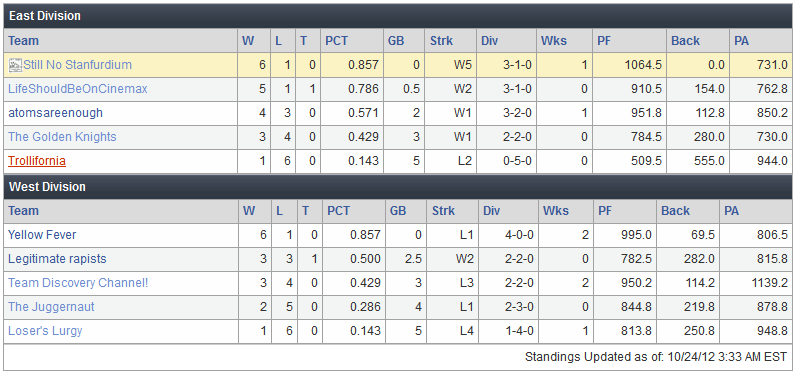Click East Division W column header
Screen dimensions: 796x374
click(x=248, y=41)
